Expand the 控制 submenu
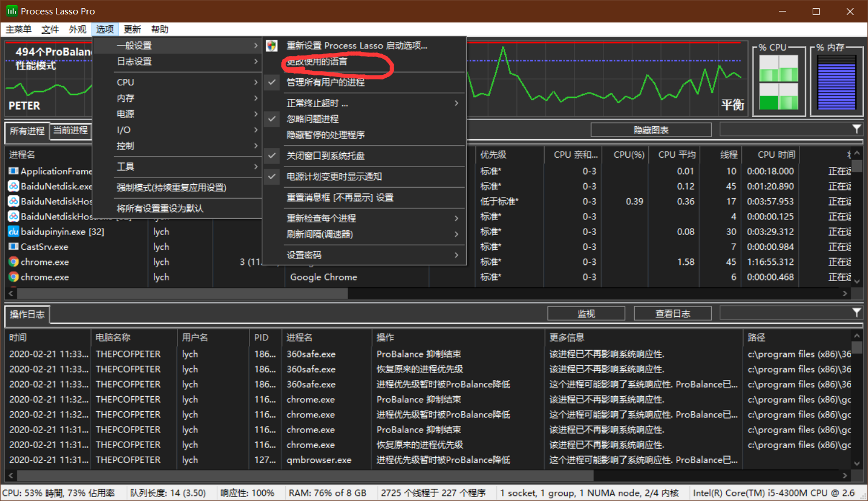This screenshot has height=501, width=868. [177, 146]
